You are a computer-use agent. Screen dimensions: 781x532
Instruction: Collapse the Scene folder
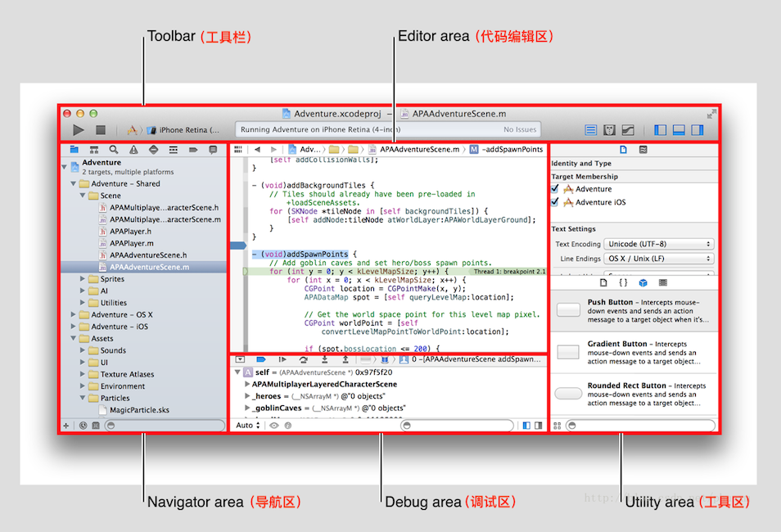coord(83,196)
